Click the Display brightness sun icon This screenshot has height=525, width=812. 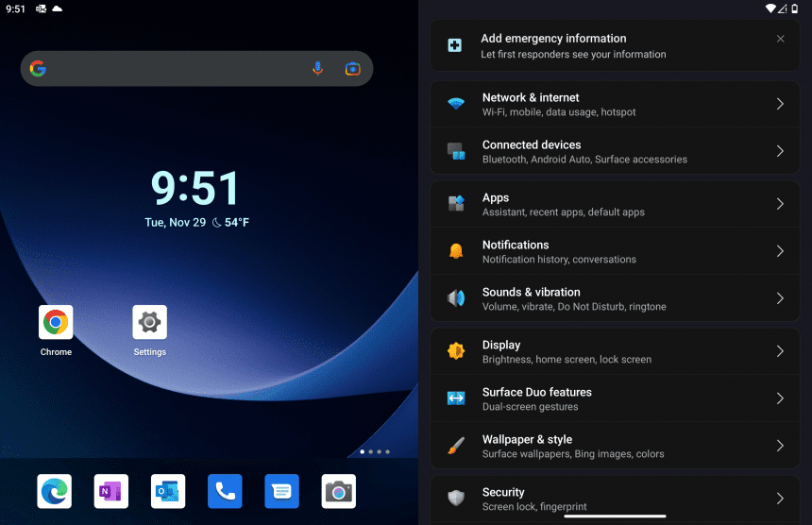456,351
